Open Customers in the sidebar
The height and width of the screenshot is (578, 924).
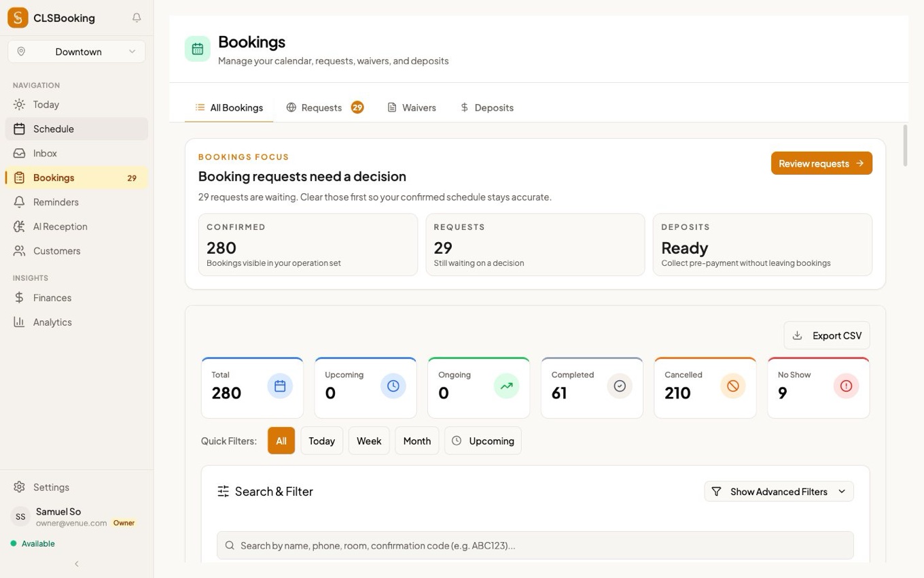[x=76, y=251]
